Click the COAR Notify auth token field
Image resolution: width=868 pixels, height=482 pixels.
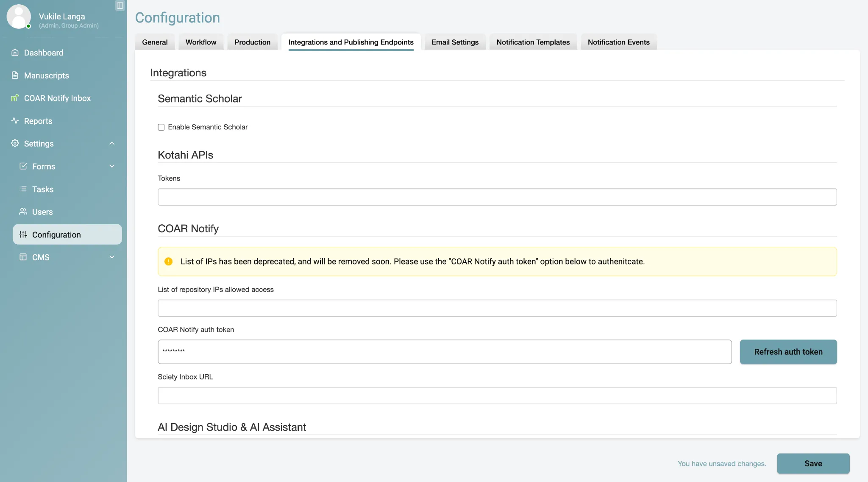[445, 352]
